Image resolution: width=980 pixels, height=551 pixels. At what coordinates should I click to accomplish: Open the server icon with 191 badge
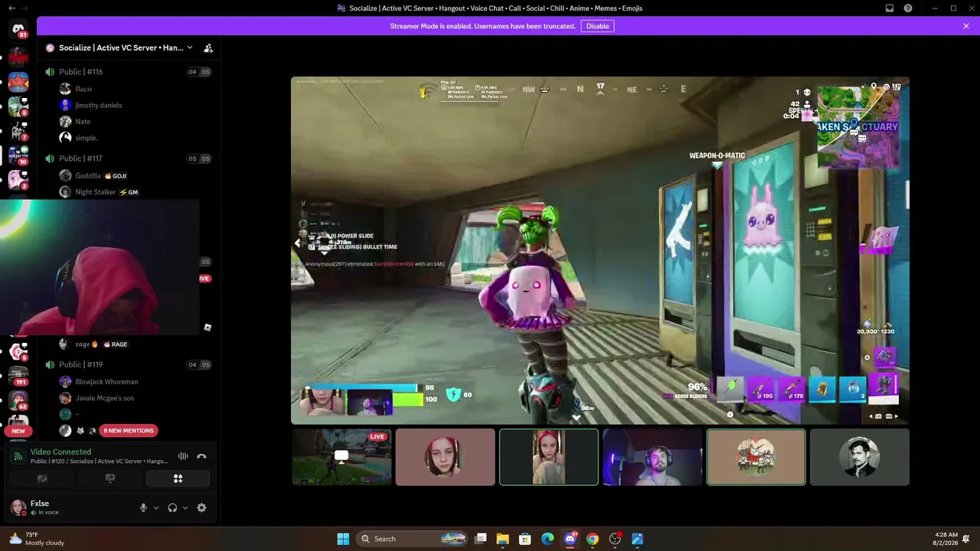pyautogui.click(x=18, y=376)
